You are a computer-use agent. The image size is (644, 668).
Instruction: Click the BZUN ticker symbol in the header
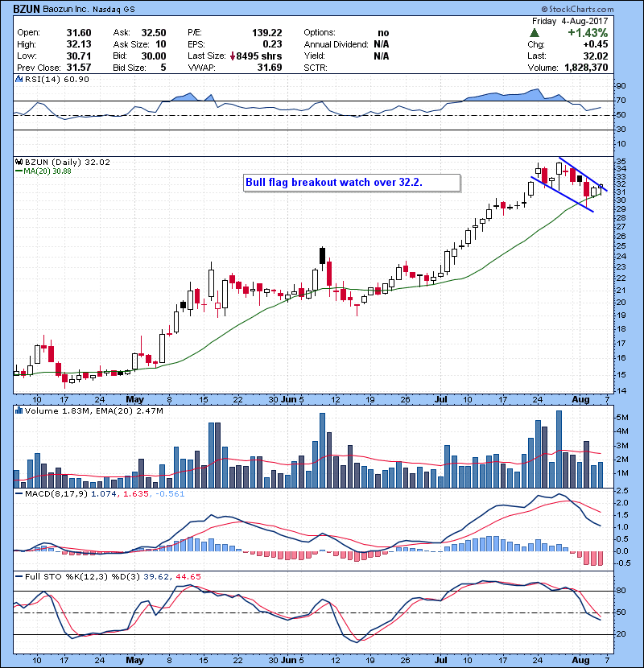27,9
